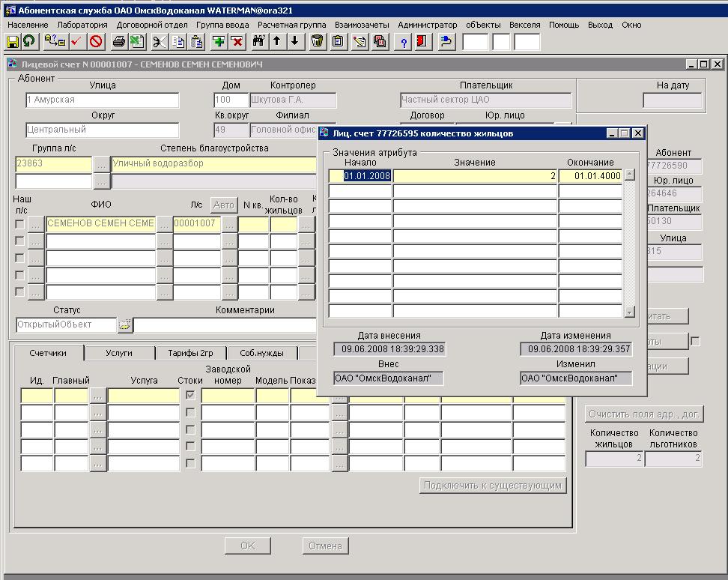Open the lookup button beside Группа л/с 23863
Screen dimensions: 728x580
(x=101, y=164)
